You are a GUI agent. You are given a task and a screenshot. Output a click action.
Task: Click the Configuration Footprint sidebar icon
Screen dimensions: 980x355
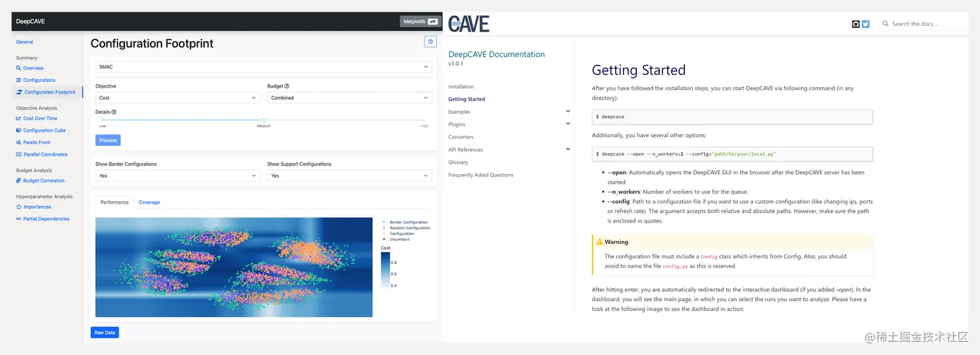pyautogui.click(x=18, y=92)
